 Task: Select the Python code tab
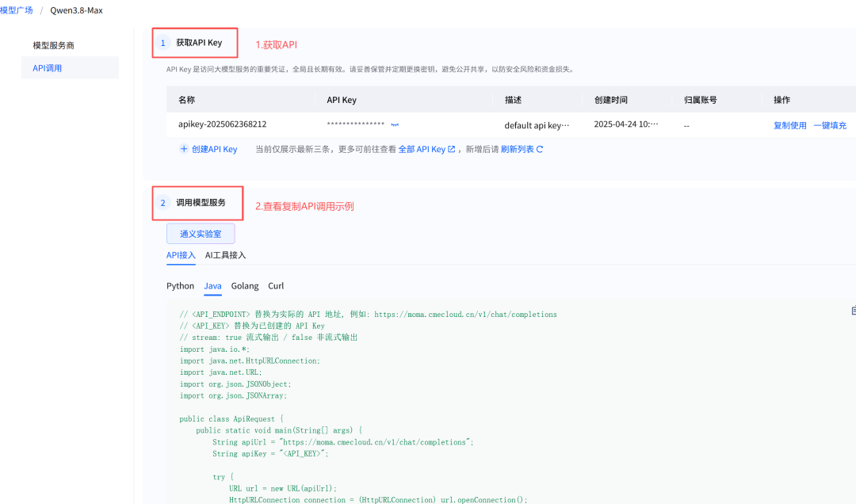point(180,285)
